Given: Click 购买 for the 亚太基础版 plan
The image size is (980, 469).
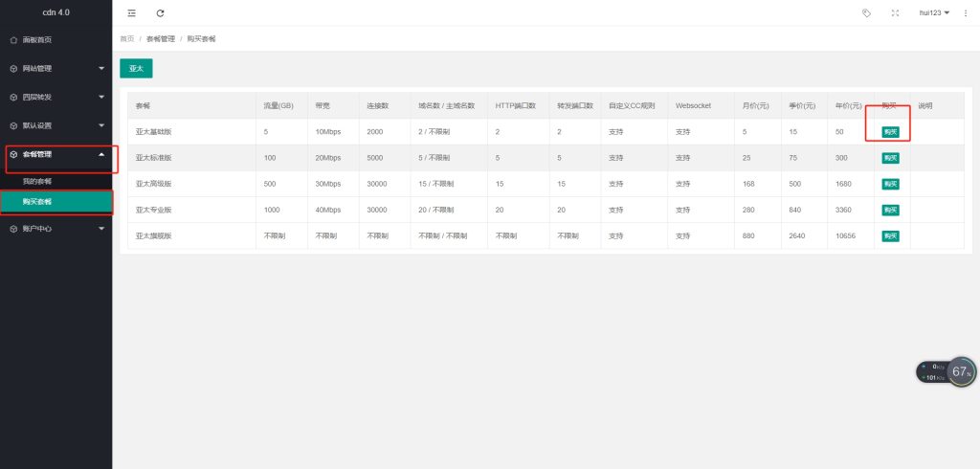Looking at the screenshot, I should point(890,132).
